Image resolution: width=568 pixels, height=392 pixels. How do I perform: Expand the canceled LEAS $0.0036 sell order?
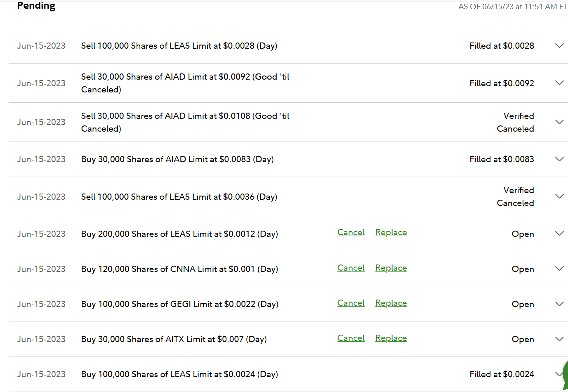coord(559,196)
